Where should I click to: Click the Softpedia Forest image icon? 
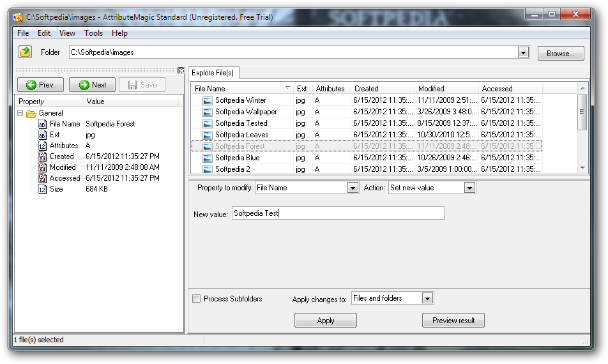[x=208, y=146]
